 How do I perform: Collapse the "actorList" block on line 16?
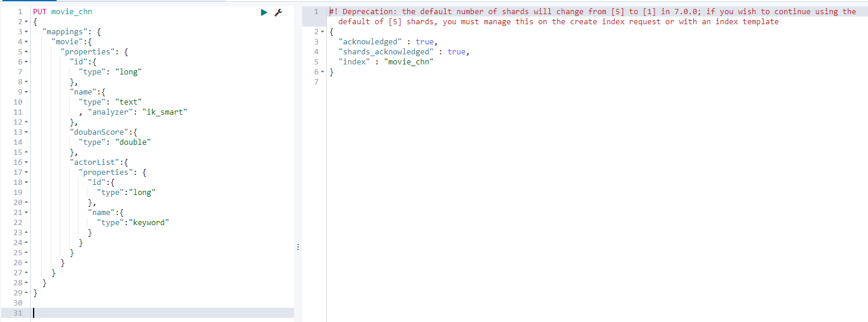pyautogui.click(x=27, y=162)
